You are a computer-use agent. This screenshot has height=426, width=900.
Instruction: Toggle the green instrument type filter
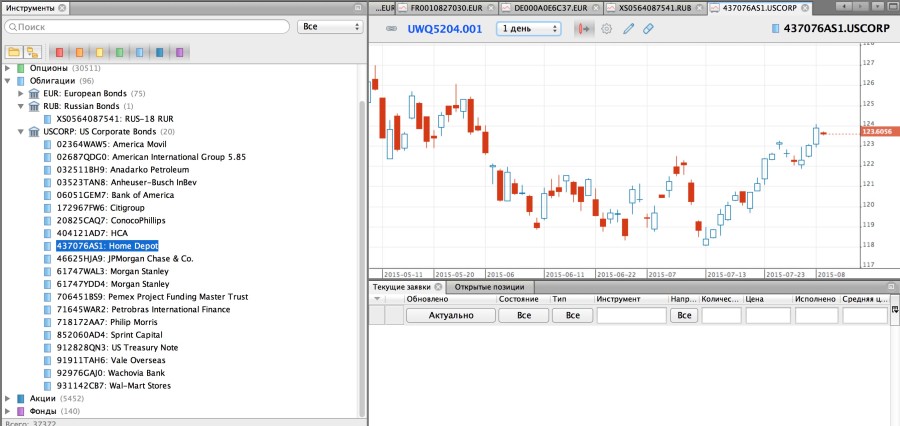(x=119, y=51)
